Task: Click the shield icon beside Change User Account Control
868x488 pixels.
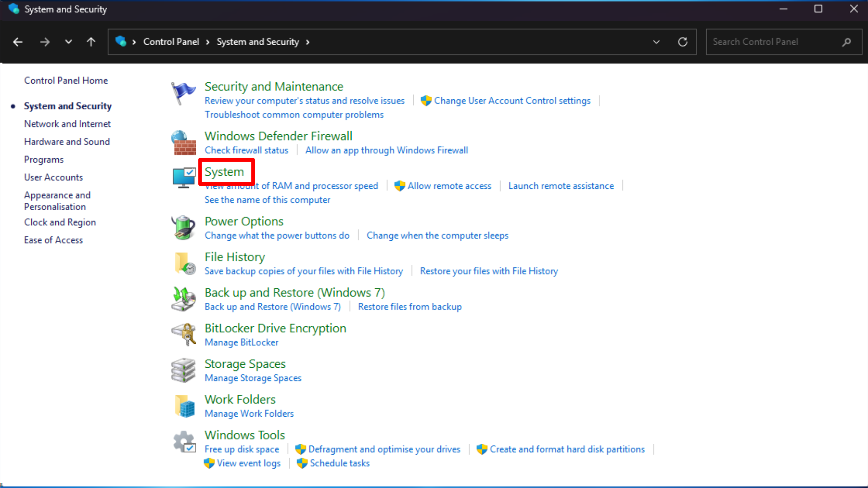Action: [x=426, y=101]
